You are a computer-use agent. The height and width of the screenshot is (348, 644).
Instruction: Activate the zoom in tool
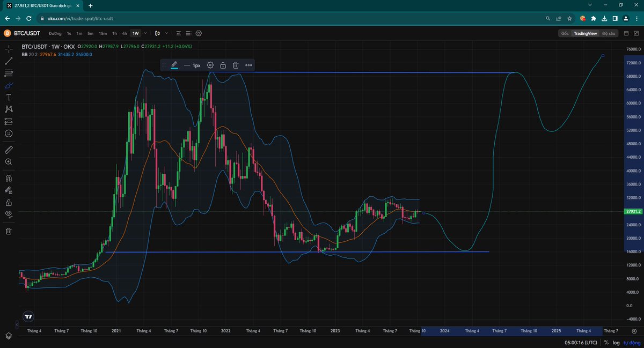click(9, 161)
